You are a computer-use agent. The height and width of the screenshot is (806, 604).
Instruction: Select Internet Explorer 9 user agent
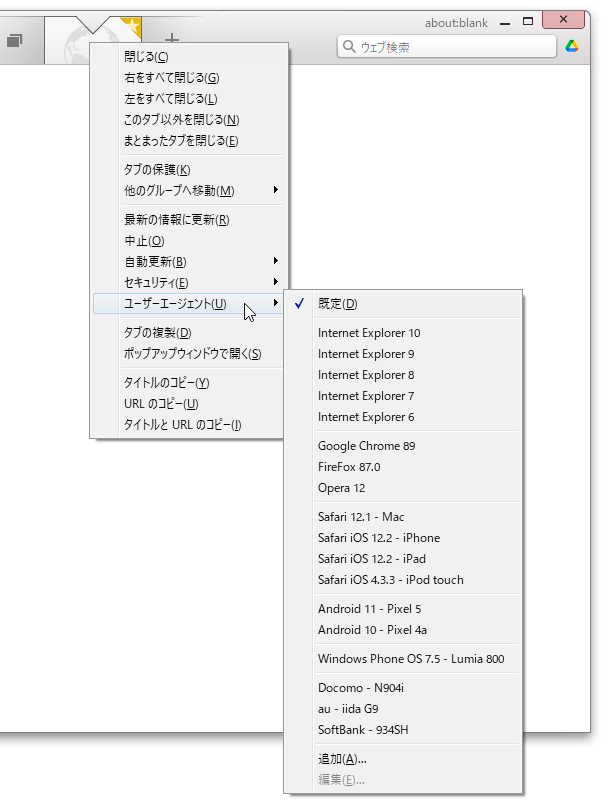402,354
